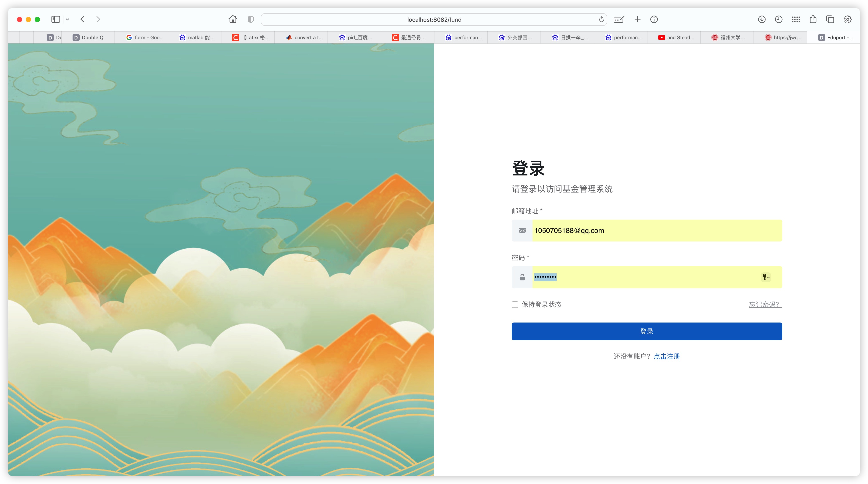Click the share icon in toolbar

pyautogui.click(x=813, y=19)
